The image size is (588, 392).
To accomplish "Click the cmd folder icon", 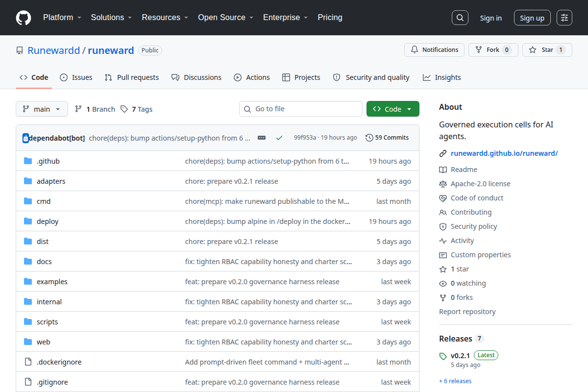I will (x=28, y=201).
